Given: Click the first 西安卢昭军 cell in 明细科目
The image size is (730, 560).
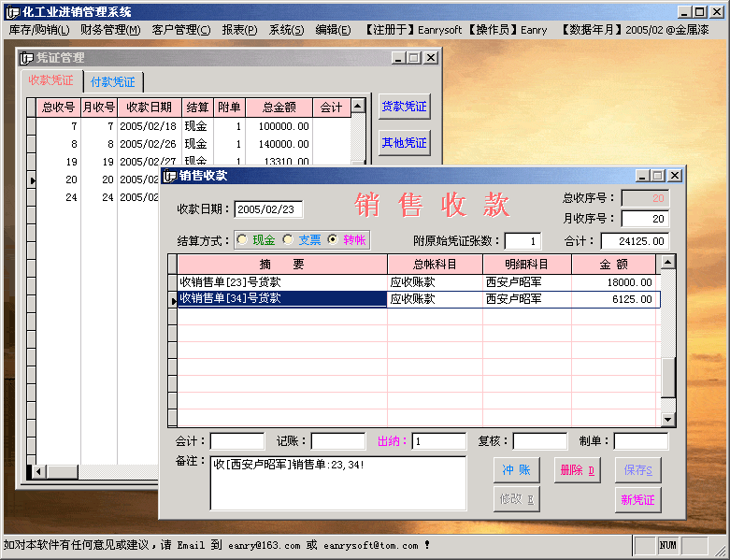Looking at the screenshot, I should click(x=527, y=282).
